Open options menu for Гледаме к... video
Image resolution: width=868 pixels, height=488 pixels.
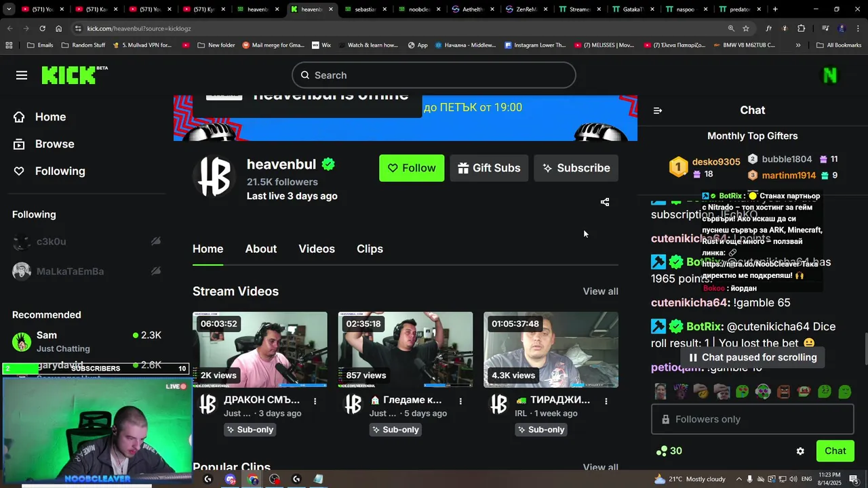pos(460,401)
